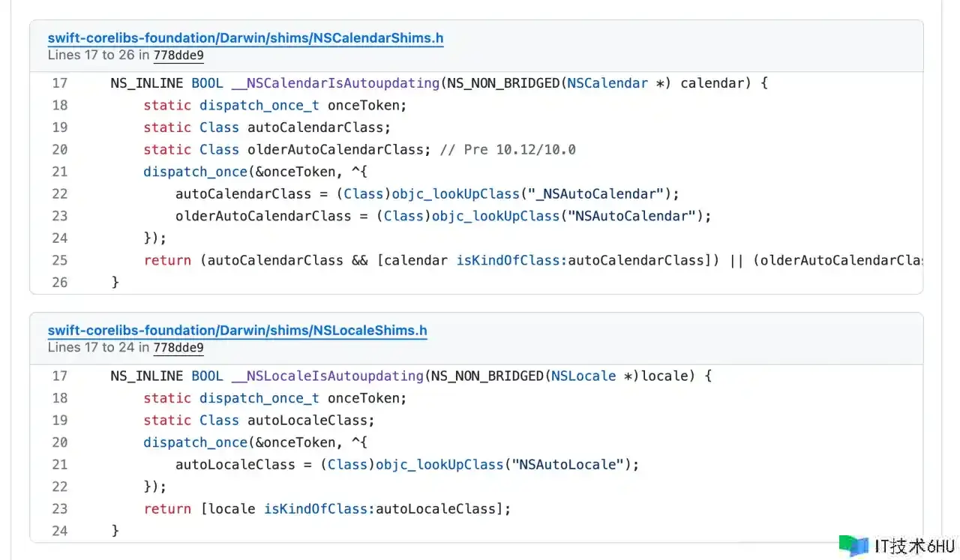Click the "// Pre 10.12/10.0" comment

508,149
